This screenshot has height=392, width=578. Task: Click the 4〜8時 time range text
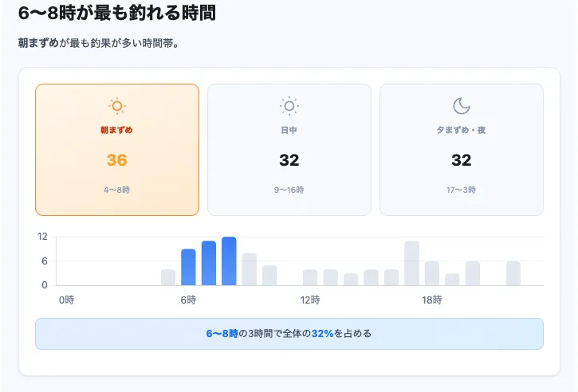[117, 190]
